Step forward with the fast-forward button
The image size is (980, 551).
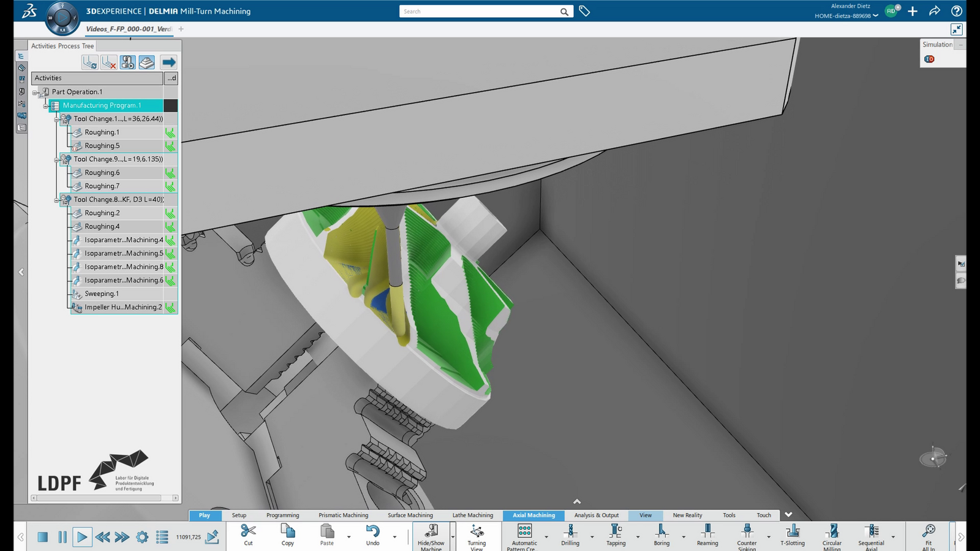(x=122, y=537)
